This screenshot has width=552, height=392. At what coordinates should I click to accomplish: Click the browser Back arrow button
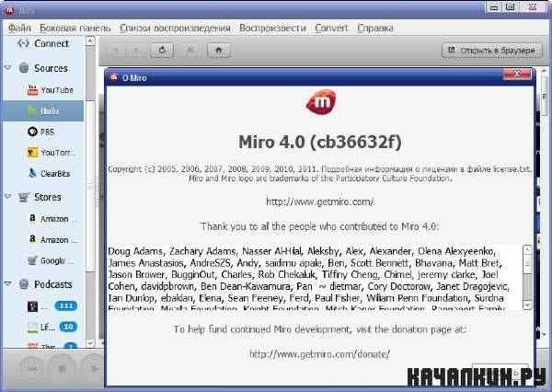[116, 51]
